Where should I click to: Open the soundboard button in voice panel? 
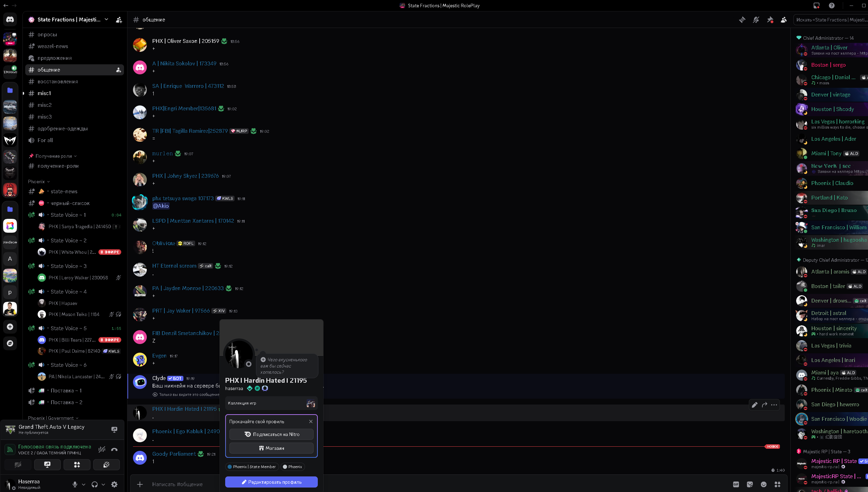click(106, 465)
